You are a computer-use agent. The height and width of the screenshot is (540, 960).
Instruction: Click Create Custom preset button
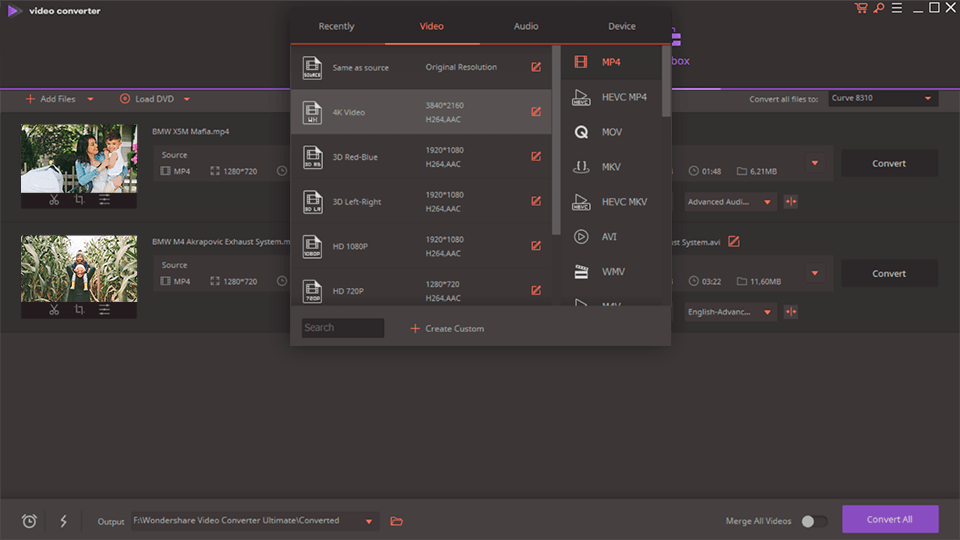[x=447, y=328]
